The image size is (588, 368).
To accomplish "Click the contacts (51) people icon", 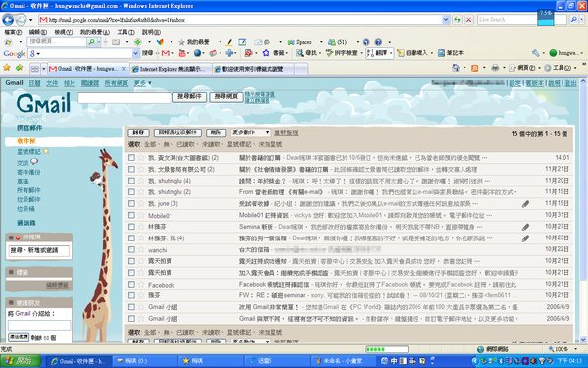I will click(332, 42).
